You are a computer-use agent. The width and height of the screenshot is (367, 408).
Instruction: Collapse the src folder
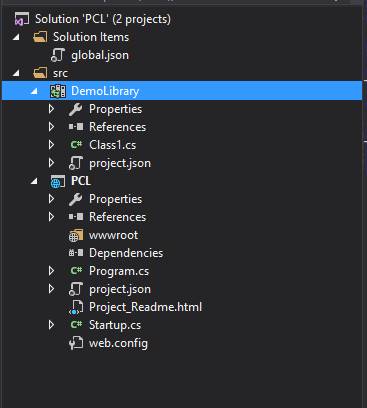click(16, 73)
